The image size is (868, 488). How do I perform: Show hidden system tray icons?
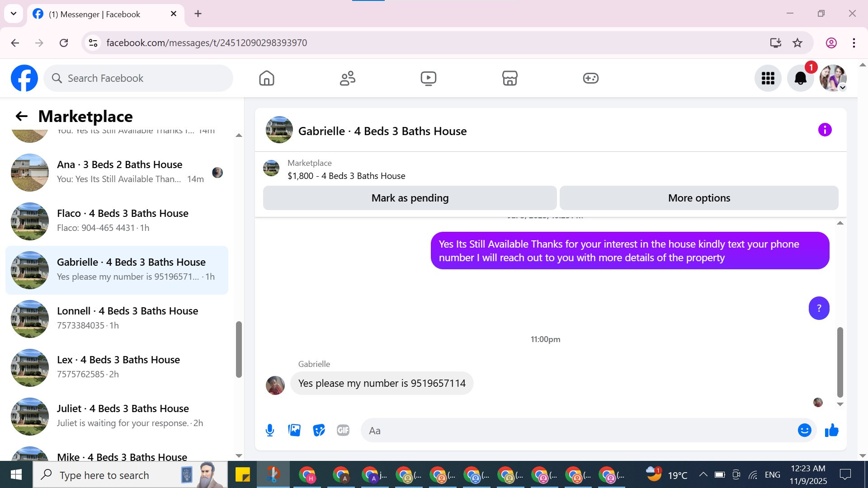tap(703, 474)
